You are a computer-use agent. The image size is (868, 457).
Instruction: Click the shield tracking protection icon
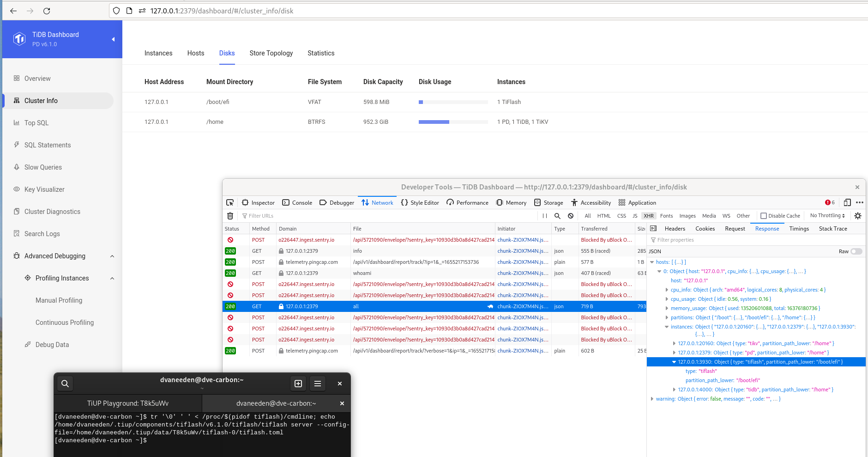click(116, 11)
